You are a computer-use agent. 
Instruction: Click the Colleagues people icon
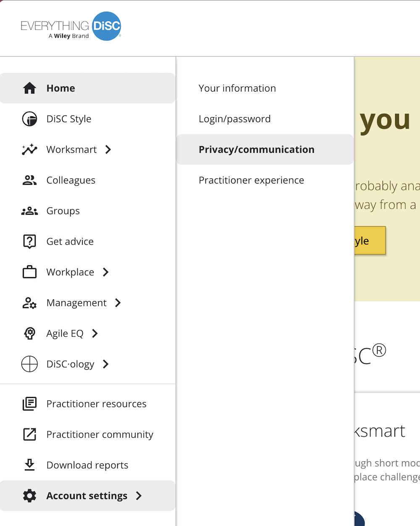29,180
